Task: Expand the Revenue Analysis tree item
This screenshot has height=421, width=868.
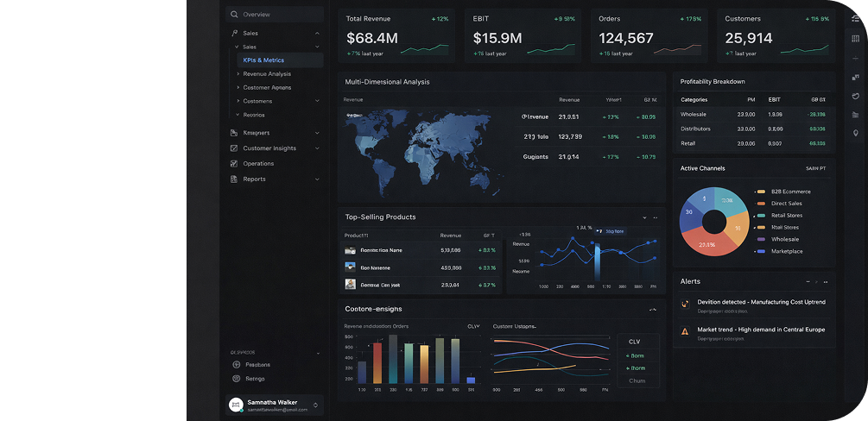Action: pos(238,74)
